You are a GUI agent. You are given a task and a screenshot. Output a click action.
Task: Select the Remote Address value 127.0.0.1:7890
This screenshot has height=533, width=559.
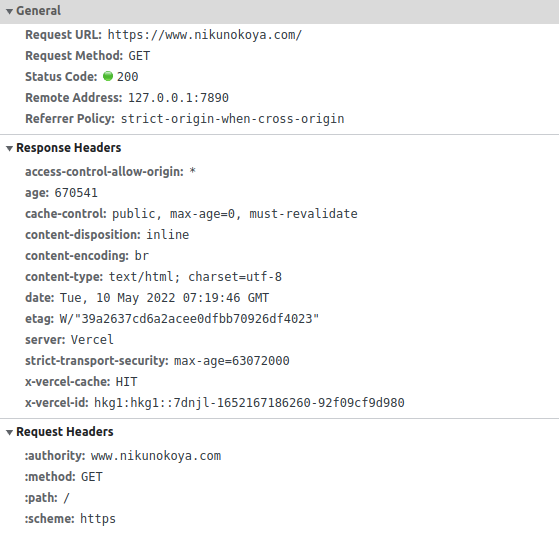(178, 98)
